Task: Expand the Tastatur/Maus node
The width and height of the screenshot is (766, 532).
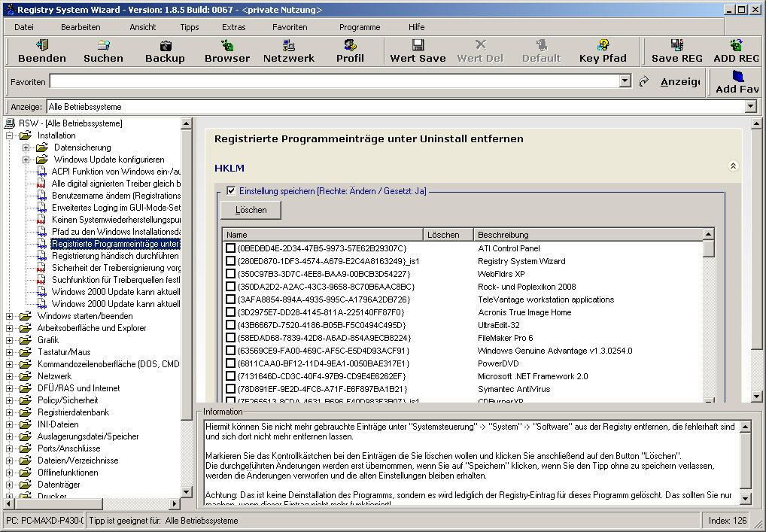Action: pyautogui.click(x=9, y=352)
